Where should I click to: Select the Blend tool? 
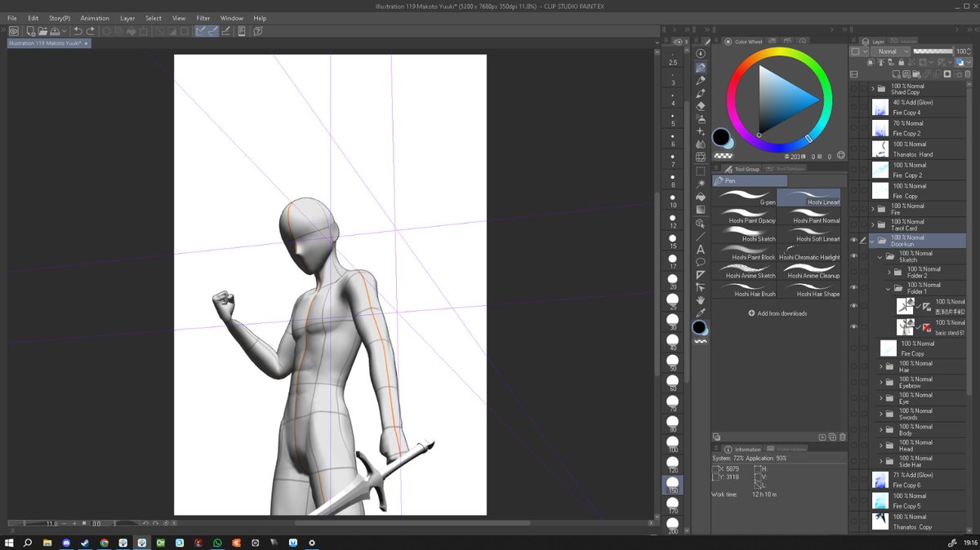coord(700,144)
